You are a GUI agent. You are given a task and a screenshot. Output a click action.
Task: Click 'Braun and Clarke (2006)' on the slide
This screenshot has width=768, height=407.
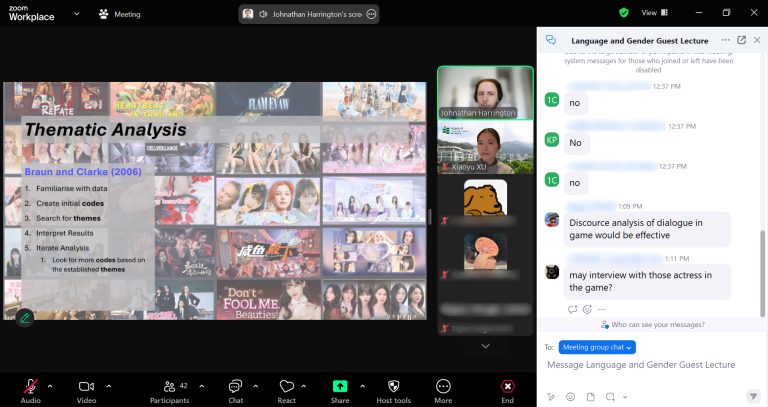tap(83, 172)
